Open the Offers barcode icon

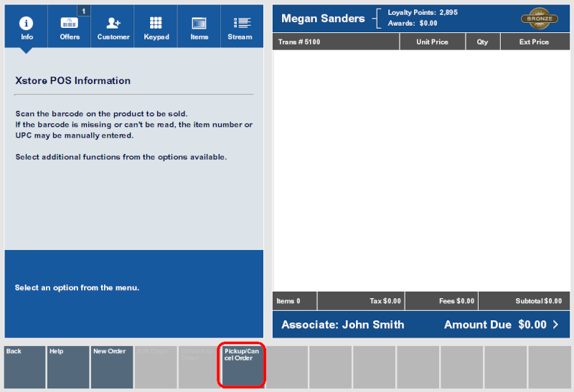[x=69, y=23]
